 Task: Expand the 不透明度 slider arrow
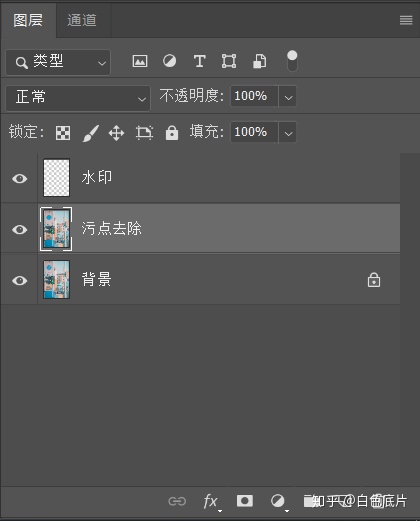click(288, 97)
